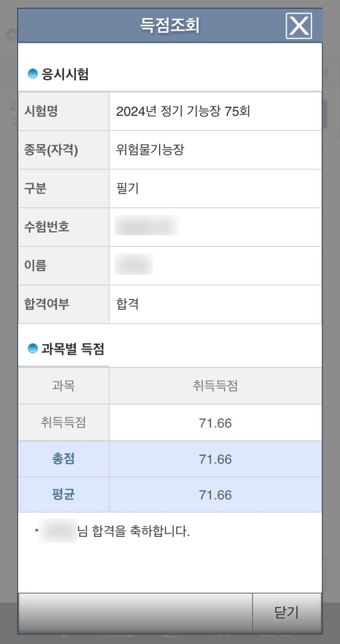The width and height of the screenshot is (340, 644).
Task: Click the blue bullet beside 과목별 득점
Action: click(x=32, y=349)
